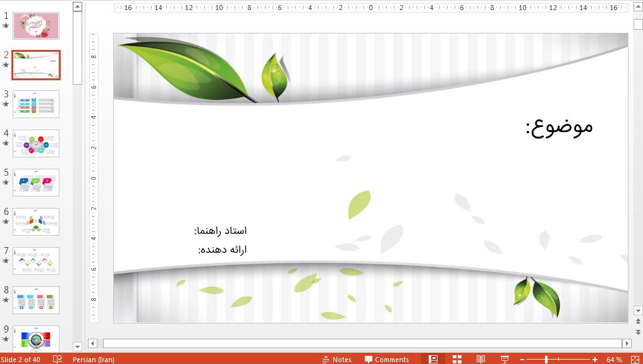
Task: Click the zoom in plus button
Action: pyautogui.click(x=595, y=360)
